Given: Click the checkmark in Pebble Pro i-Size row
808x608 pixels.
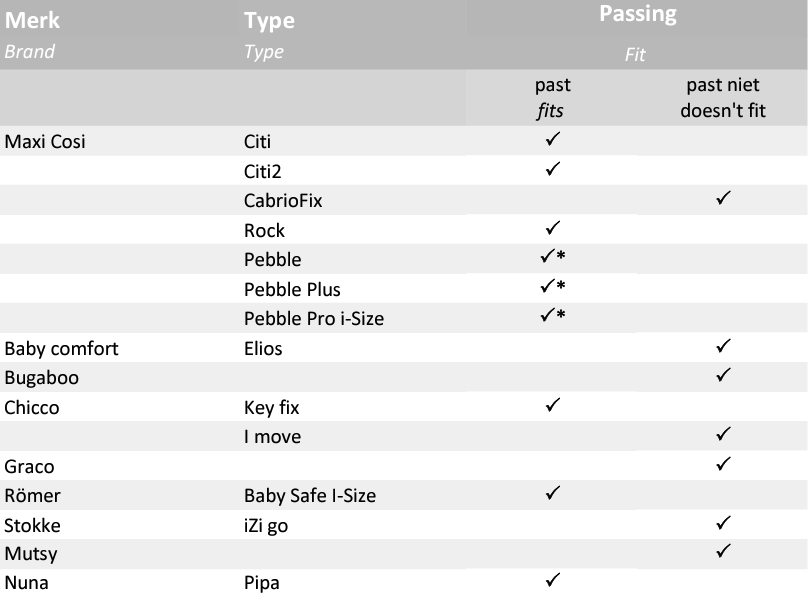Looking at the screenshot, I should 553,317.
